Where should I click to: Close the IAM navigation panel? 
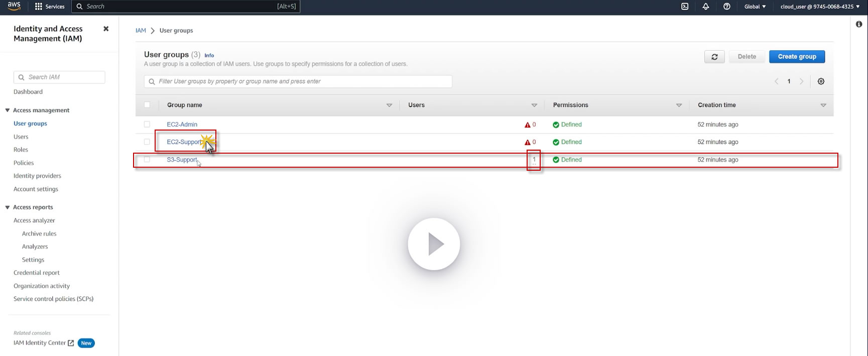tap(106, 29)
